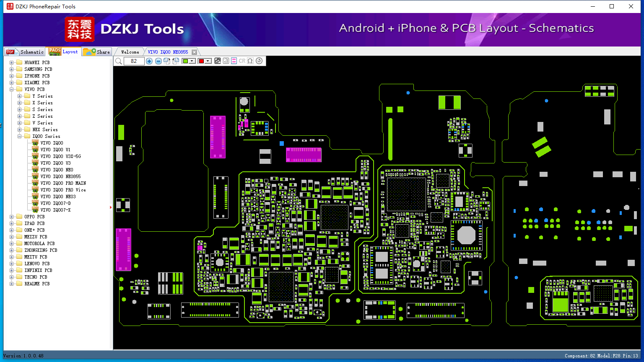Expand the NEX Series node
The width and height of the screenshot is (644, 362).
(19, 129)
